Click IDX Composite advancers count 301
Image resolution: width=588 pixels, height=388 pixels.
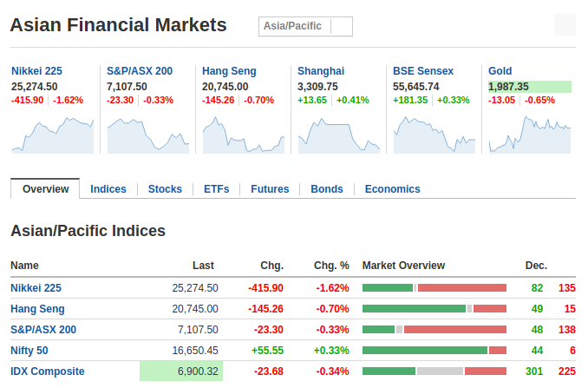click(534, 372)
